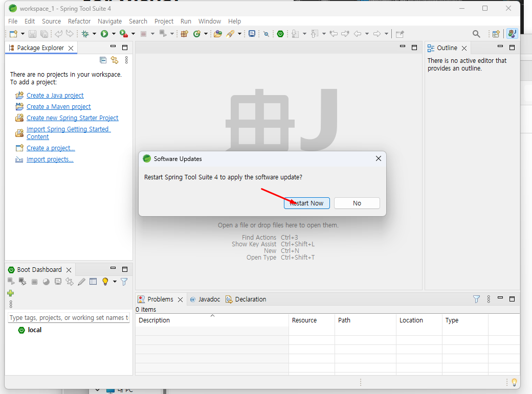The image size is (532, 394).
Task: Click the Create a project... link
Action: click(x=51, y=148)
